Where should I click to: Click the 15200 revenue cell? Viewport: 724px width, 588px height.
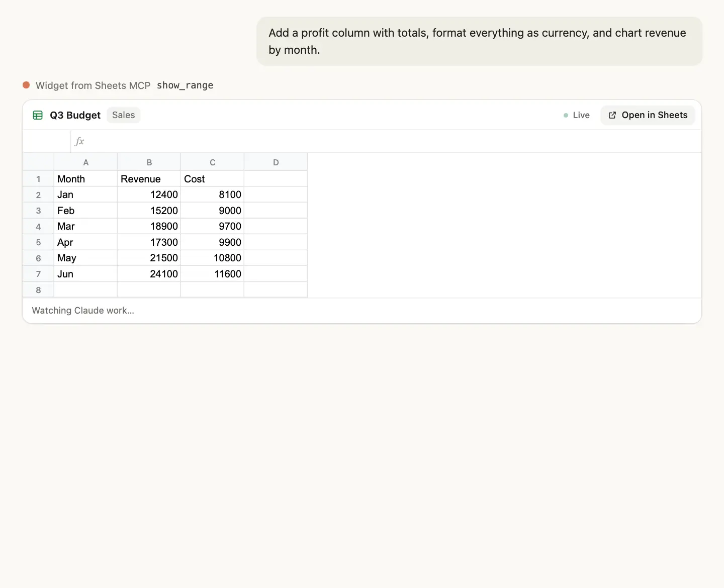point(149,211)
